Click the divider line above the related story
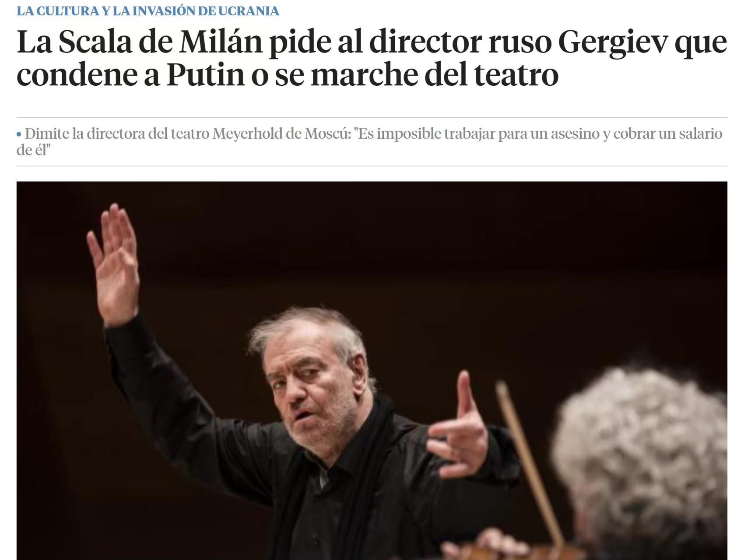 tap(372, 117)
